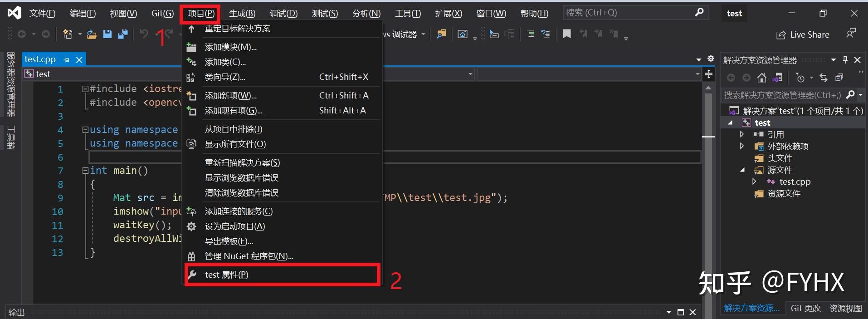This screenshot has height=319, width=868.
Task: Open the 输出 panel options dropdown
Action: coord(668,312)
